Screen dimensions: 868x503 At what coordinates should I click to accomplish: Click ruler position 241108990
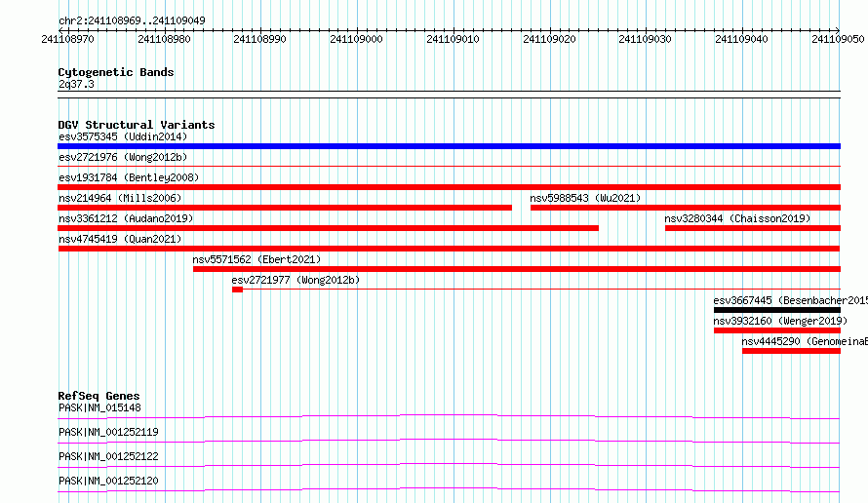260,39
